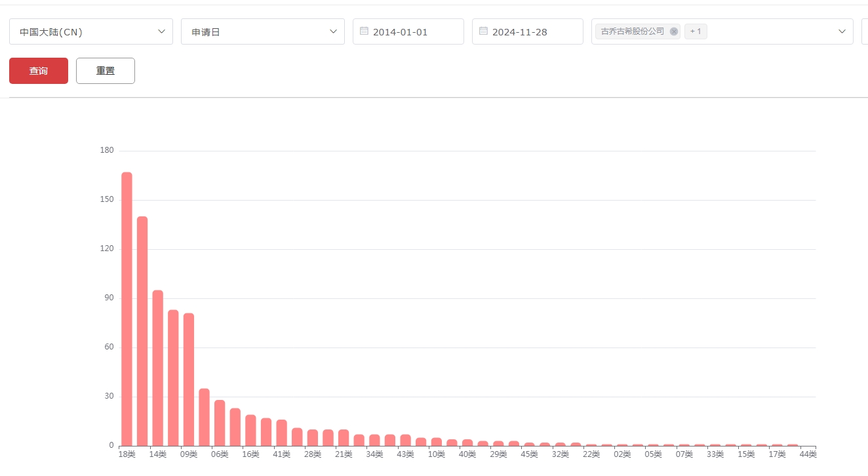Open the 中国大陆(CN) region dropdown
This screenshot has width=868, height=476.
(x=91, y=31)
